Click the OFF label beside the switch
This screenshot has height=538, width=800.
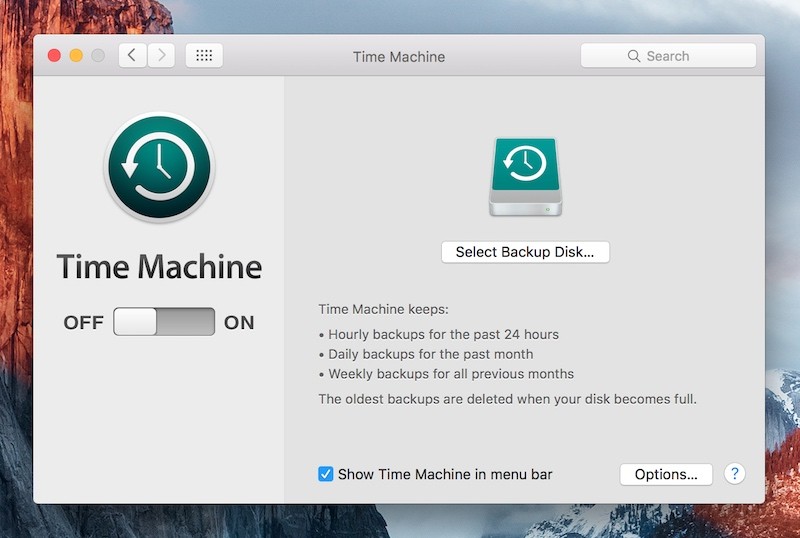point(84,322)
